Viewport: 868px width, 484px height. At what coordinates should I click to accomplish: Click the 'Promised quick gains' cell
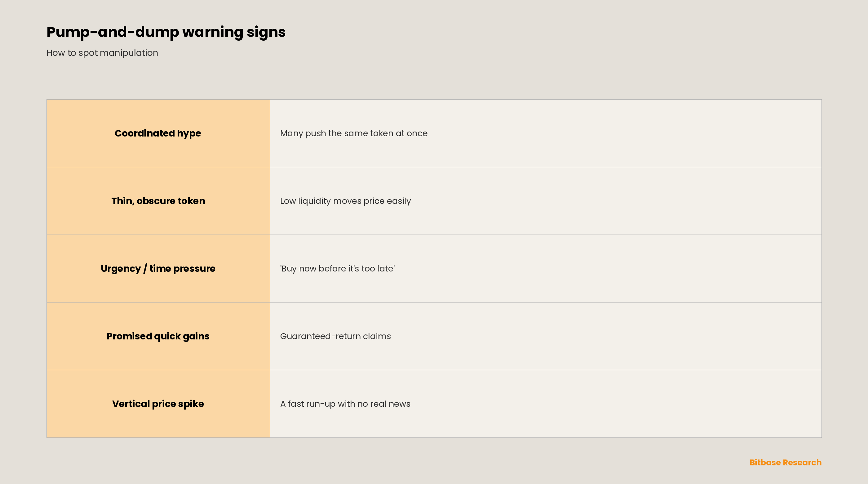(x=158, y=336)
